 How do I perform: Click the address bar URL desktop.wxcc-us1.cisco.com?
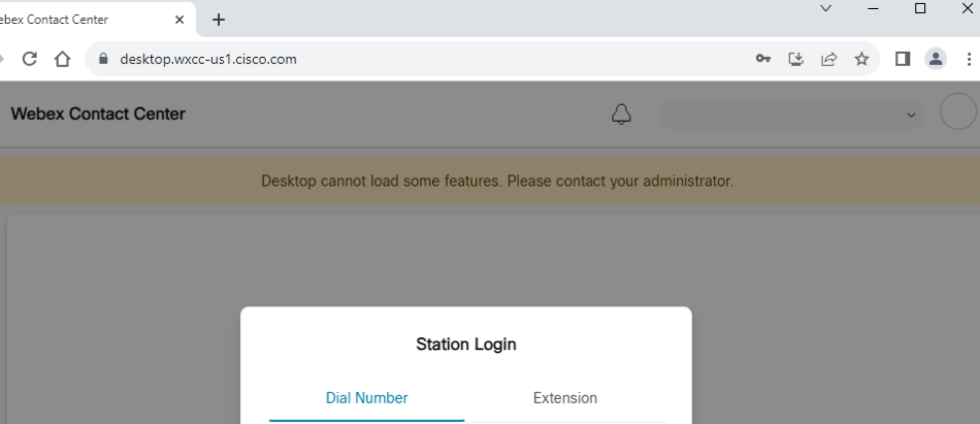point(208,59)
